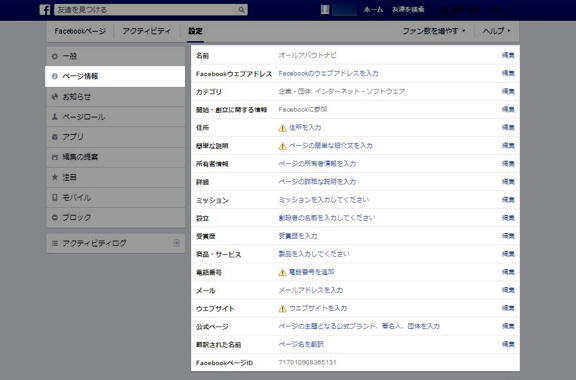Click the profile picture thumbnail in top bar
This screenshot has height=380, width=576.
(325, 10)
